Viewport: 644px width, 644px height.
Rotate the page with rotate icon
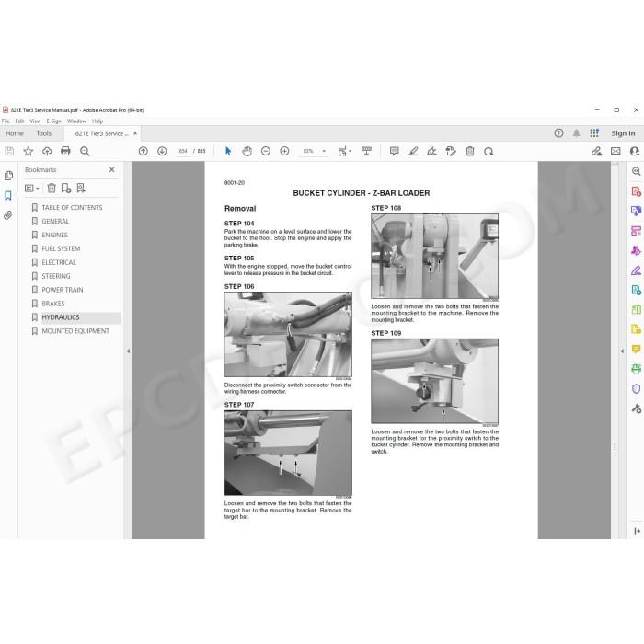489,151
